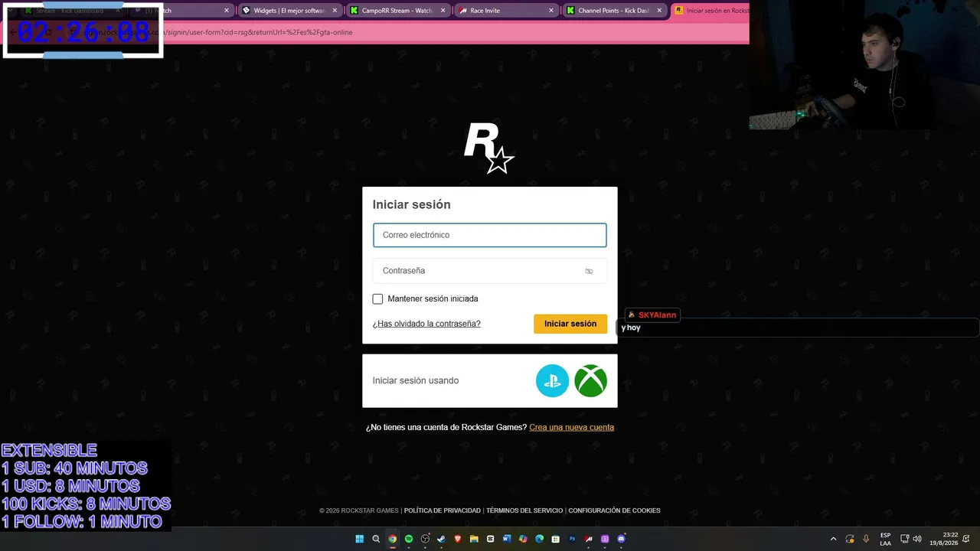Click the yellow Iniciar sesión button
The image size is (980, 551).
coord(570,324)
